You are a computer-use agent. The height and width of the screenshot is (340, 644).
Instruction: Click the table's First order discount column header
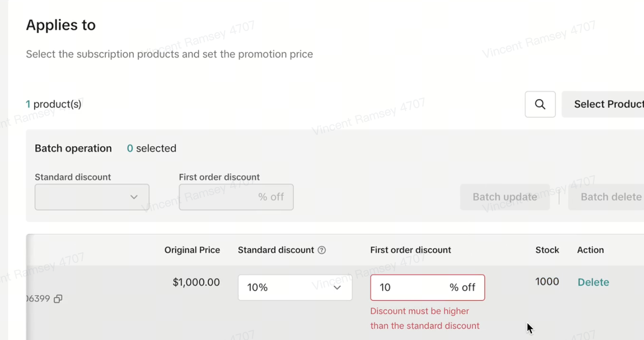pos(410,250)
